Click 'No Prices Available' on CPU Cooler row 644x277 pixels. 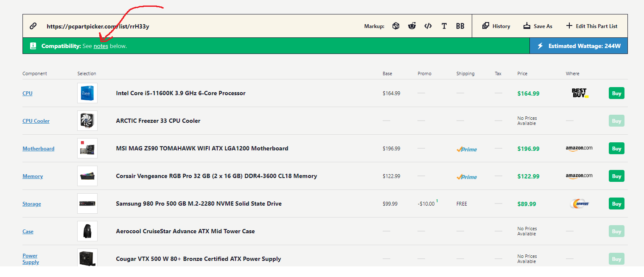pyautogui.click(x=527, y=121)
